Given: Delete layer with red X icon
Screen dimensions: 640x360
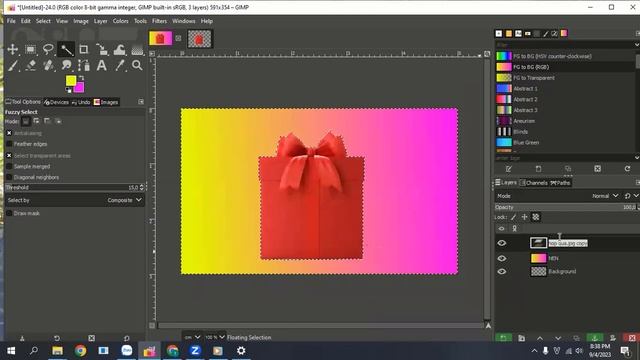Looking at the screenshot, I should [x=632, y=338].
